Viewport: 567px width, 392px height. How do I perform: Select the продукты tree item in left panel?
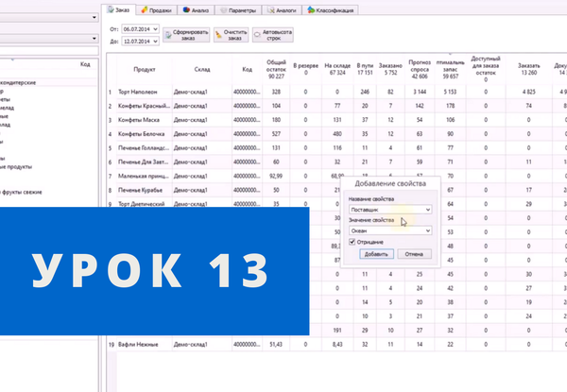[16, 167]
